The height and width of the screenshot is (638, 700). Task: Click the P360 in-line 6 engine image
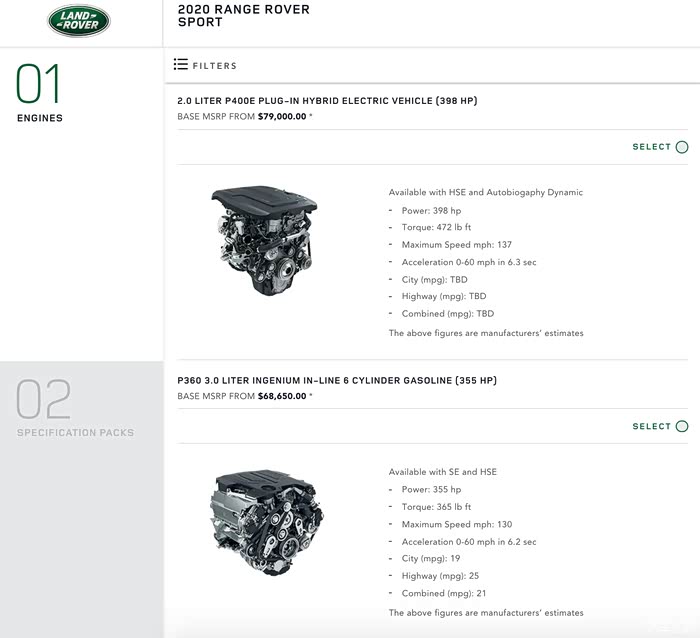(267, 522)
